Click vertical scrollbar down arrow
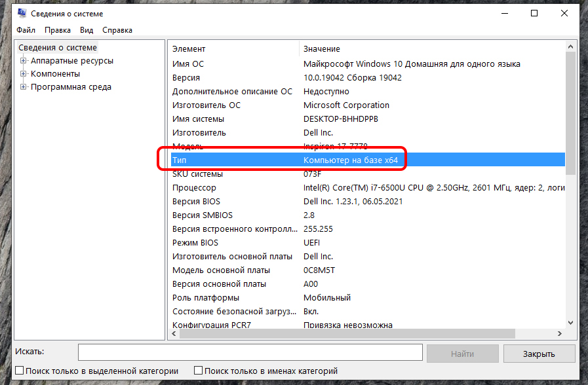Viewport: 588px width, 385px height. point(570,323)
